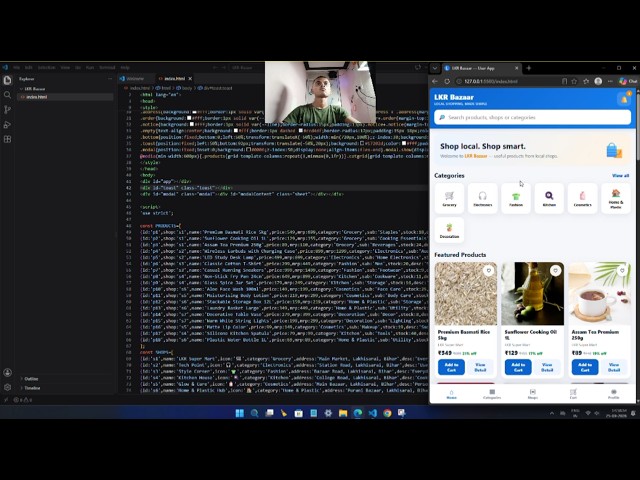Image resolution: width=640 pixels, height=480 pixels.
Task: Open Run and Debug view in VS Code
Action: (x=7, y=124)
